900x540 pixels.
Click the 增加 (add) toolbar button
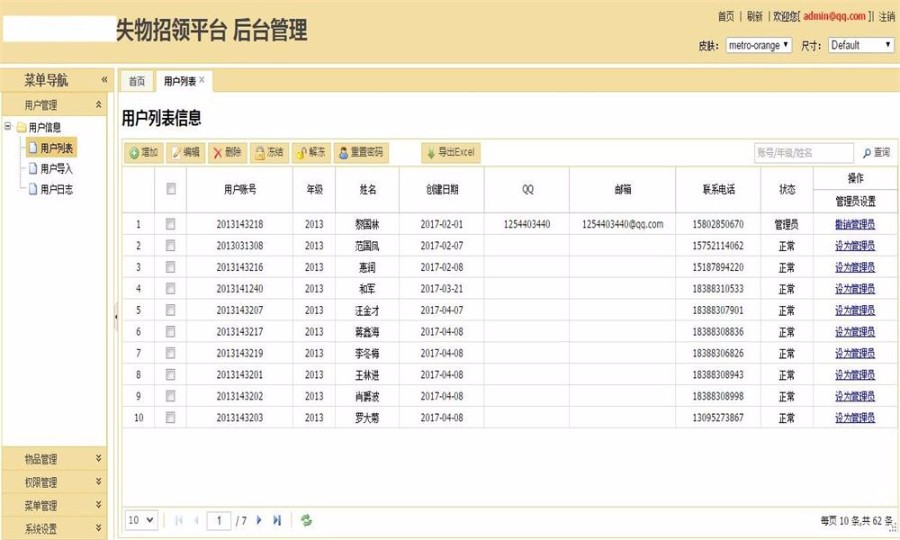(x=143, y=153)
